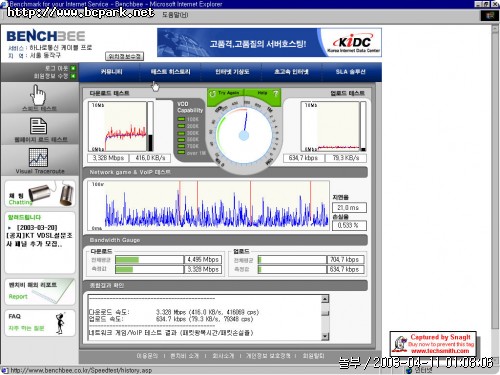Open the FAQ frequently asked questions link
Viewport: 500px width, 375px height.
[x=26, y=328]
